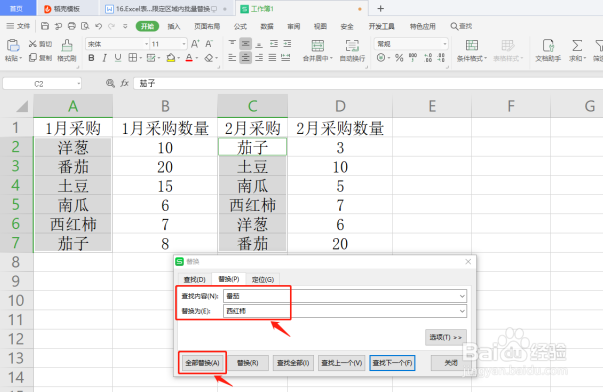Click the clear formatting eraser icon
The height and width of the screenshot is (392, 603).
[208, 58]
